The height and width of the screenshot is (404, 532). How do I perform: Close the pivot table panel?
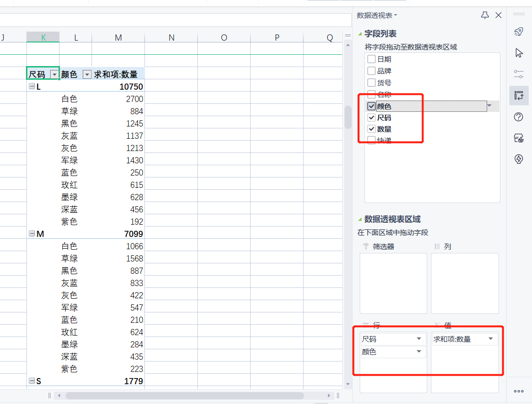point(498,15)
